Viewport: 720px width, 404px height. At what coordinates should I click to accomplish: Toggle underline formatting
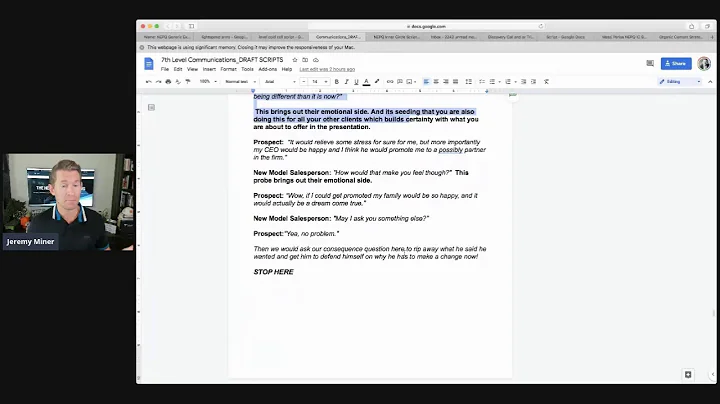[x=356, y=82]
